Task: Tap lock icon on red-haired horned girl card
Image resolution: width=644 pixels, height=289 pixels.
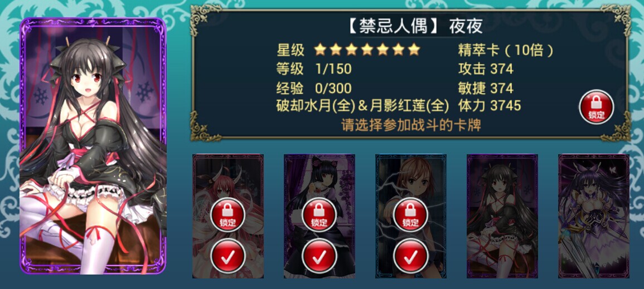Action: coord(228,215)
